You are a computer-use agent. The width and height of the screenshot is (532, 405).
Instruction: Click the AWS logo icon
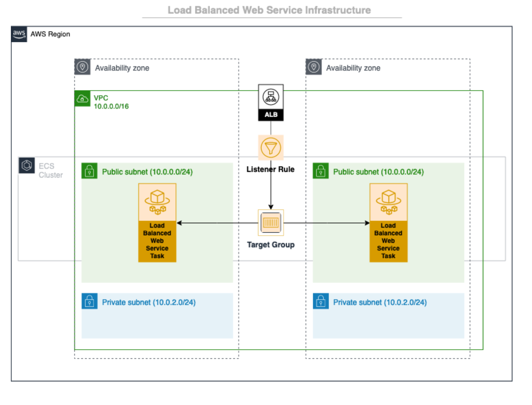coord(19,34)
